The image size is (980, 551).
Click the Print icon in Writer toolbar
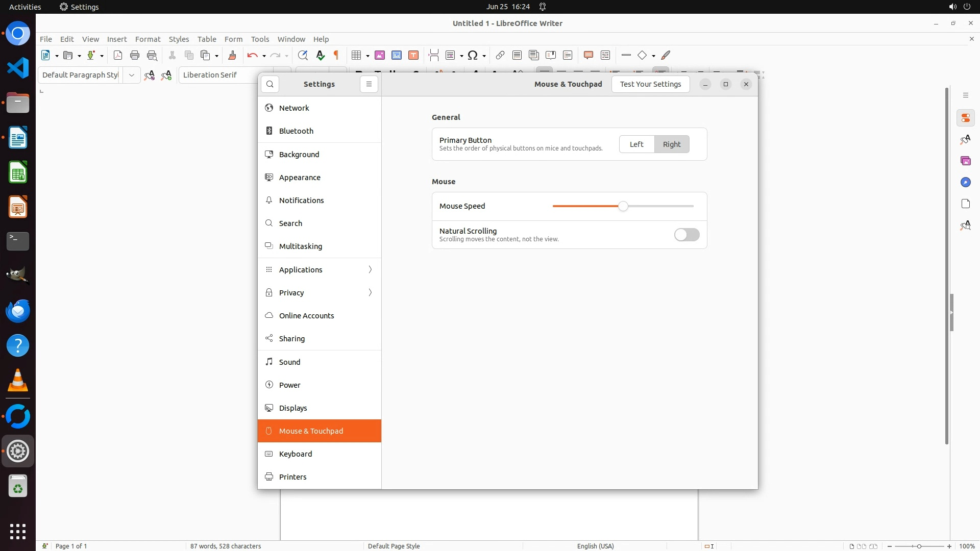click(135, 55)
